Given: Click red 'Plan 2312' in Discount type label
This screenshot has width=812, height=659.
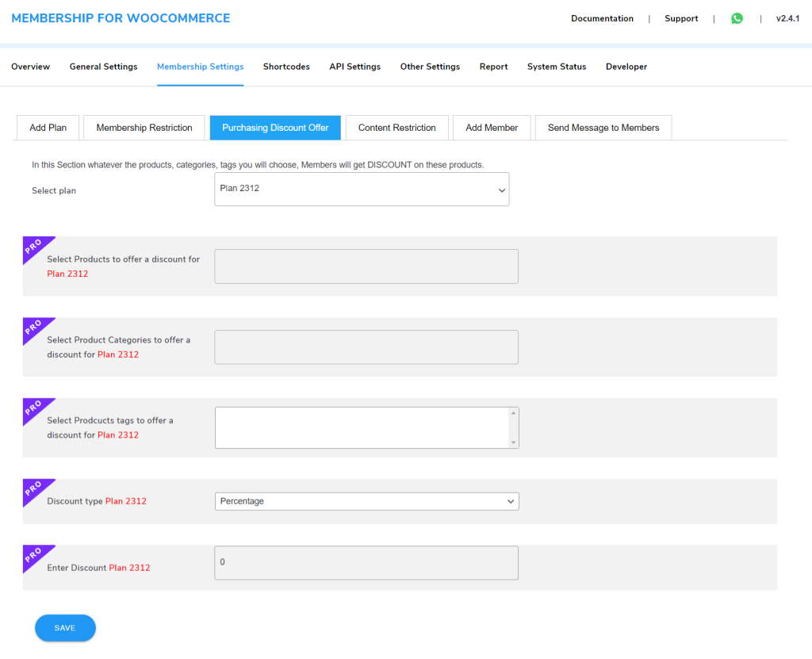Looking at the screenshot, I should pyautogui.click(x=126, y=501).
